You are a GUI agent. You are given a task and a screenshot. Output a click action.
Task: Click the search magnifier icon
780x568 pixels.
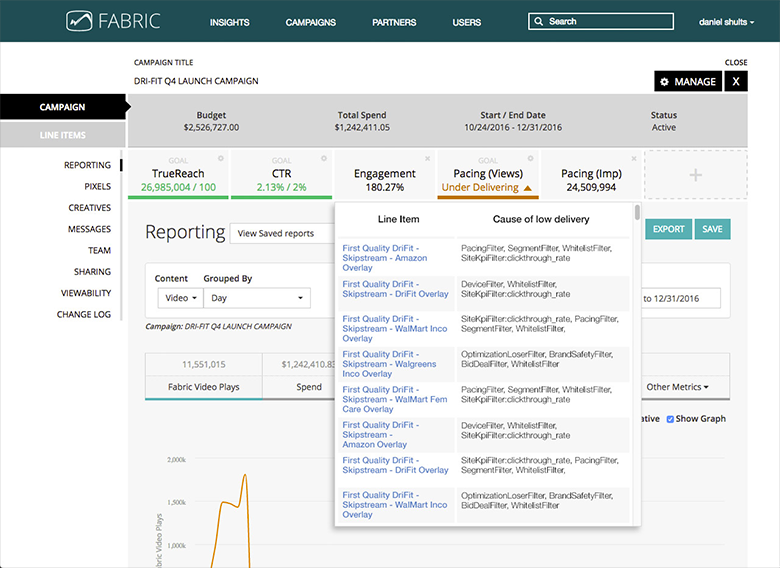tap(538, 21)
